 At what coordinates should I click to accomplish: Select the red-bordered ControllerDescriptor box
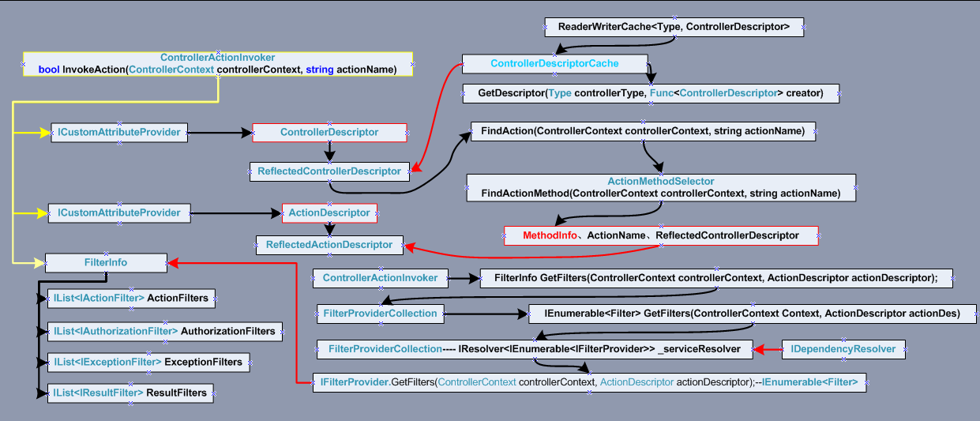tap(329, 133)
